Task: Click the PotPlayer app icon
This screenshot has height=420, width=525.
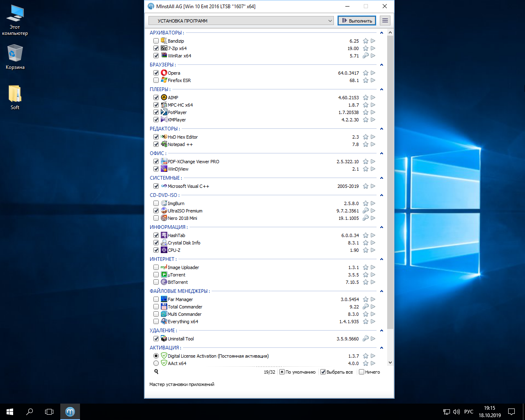Action: coord(164,112)
